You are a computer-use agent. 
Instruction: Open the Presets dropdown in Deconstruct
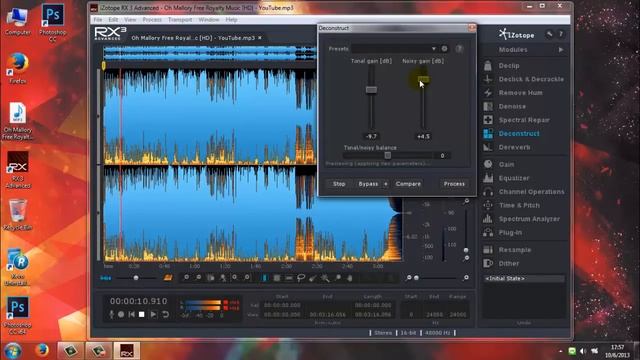tap(394, 49)
